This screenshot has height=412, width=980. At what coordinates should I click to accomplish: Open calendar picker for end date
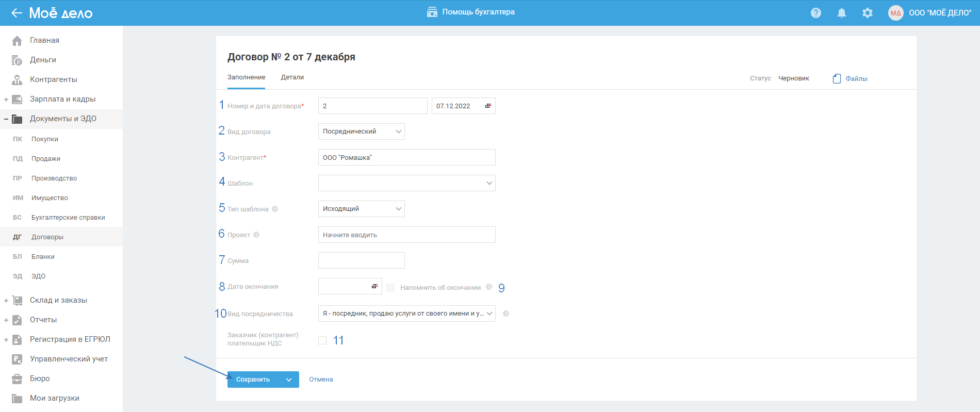coord(374,286)
